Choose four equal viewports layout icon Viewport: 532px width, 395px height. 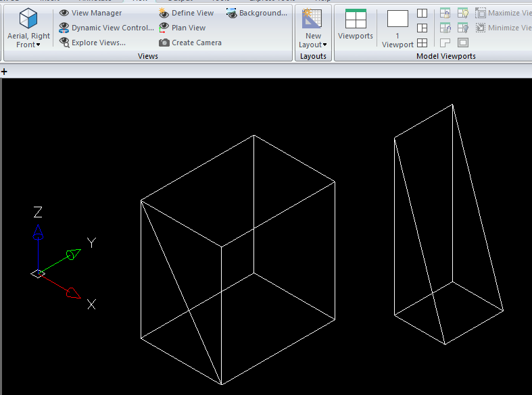[x=422, y=43]
